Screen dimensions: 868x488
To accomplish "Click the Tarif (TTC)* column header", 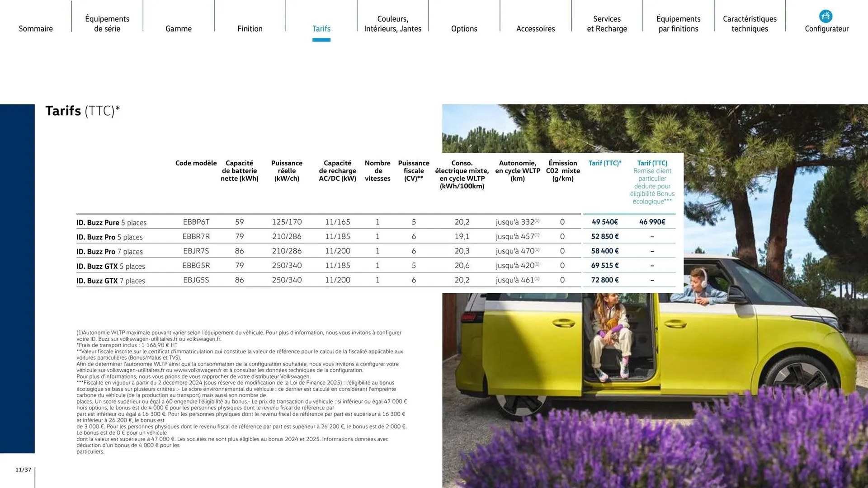I will click(605, 163).
